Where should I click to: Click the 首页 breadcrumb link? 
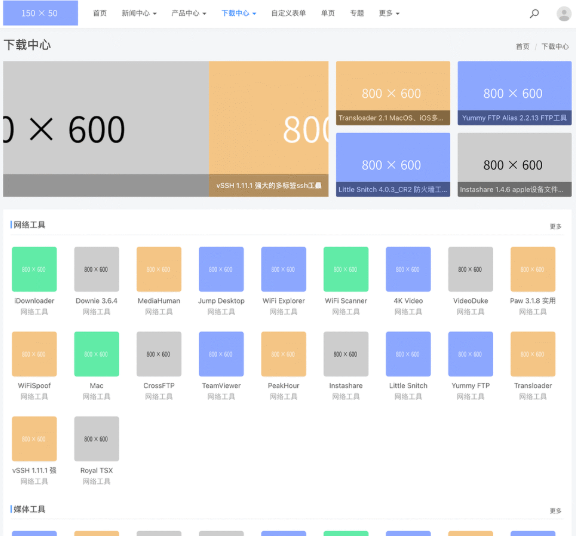(x=522, y=47)
